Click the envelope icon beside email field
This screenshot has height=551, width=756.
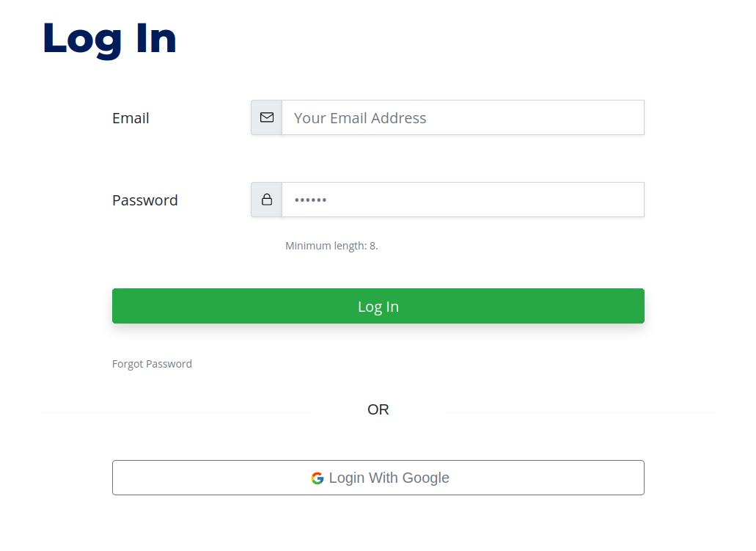tap(267, 117)
